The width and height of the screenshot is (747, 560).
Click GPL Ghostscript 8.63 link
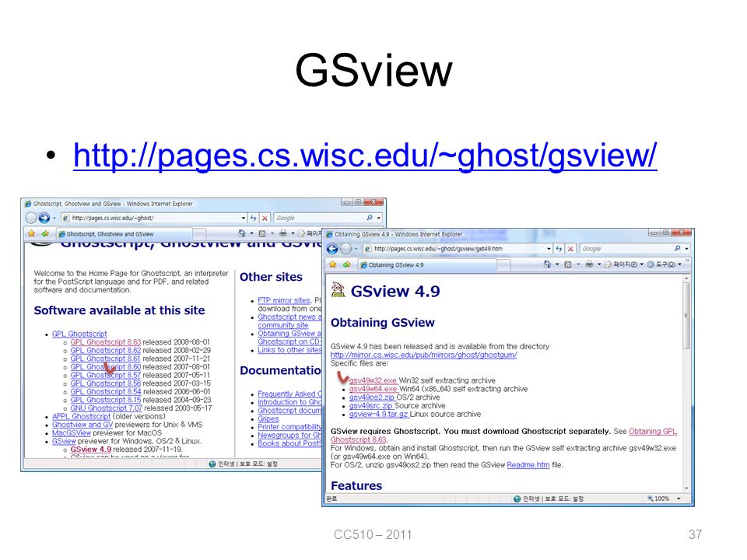[106, 342]
